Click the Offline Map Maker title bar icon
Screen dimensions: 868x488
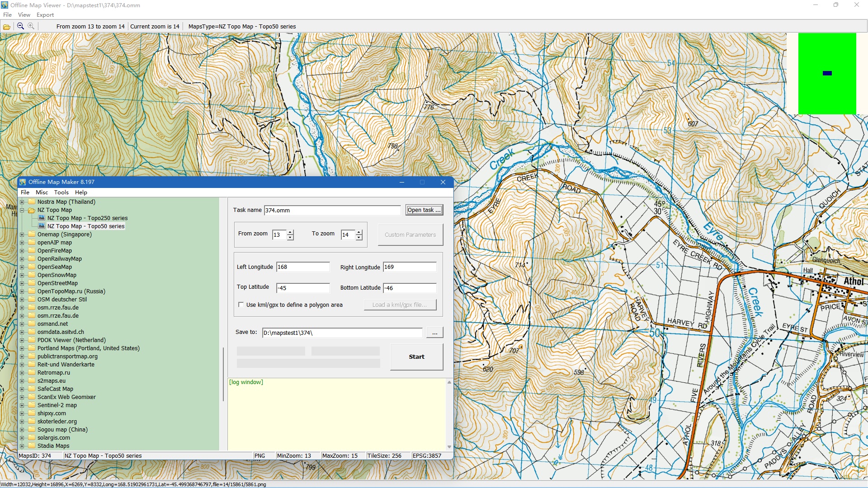pyautogui.click(x=23, y=182)
